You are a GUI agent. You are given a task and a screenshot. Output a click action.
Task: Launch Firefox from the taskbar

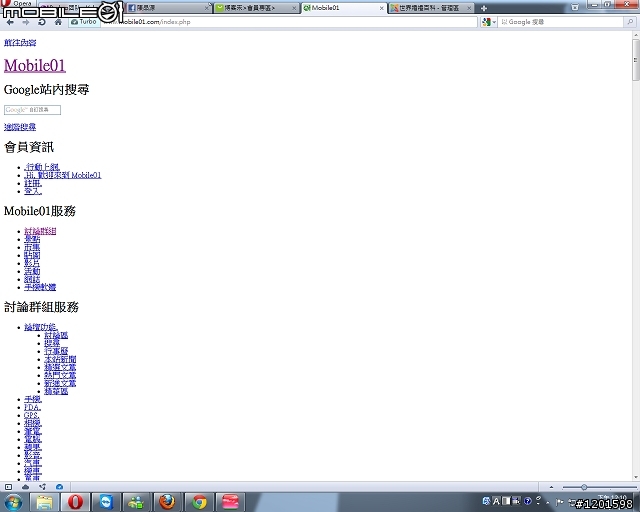click(x=167, y=502)
